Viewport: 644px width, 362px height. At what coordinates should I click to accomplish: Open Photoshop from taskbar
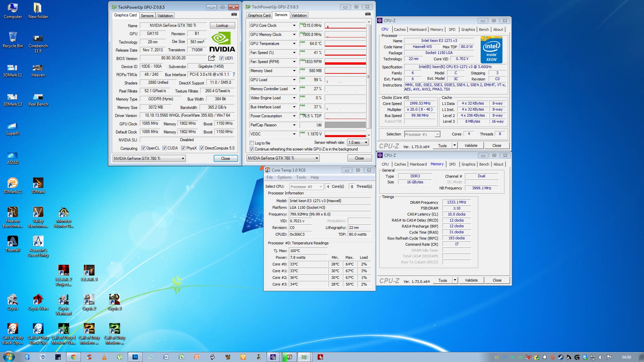pos(135,357)
